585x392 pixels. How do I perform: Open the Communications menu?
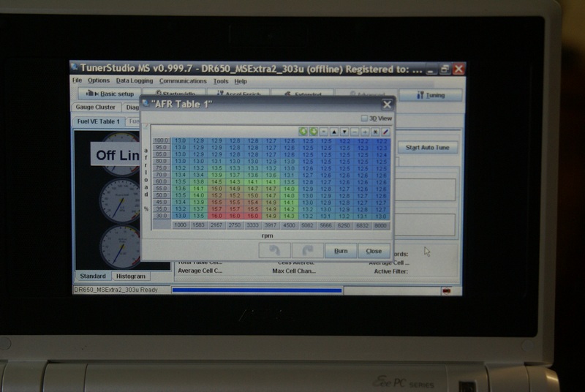tap(183, 81)
